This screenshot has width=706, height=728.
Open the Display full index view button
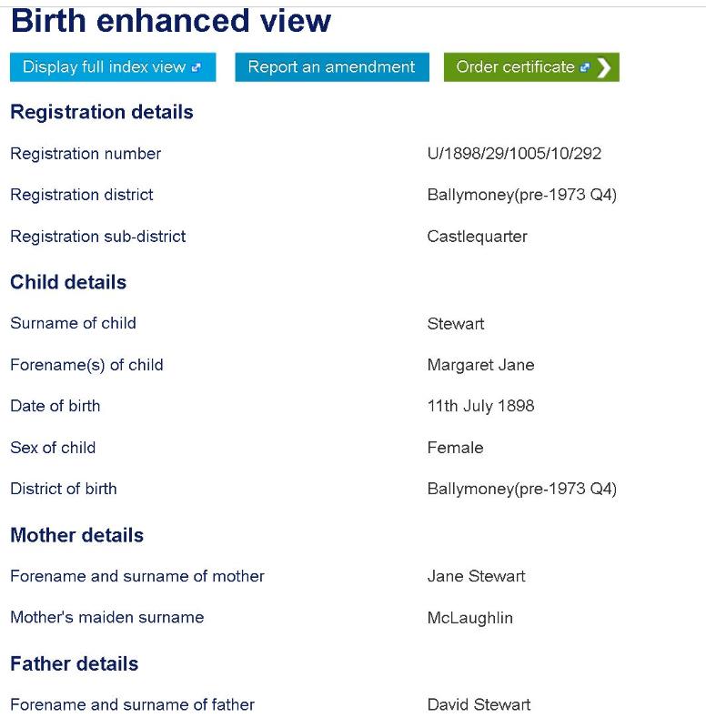click(x=105, y=67)
